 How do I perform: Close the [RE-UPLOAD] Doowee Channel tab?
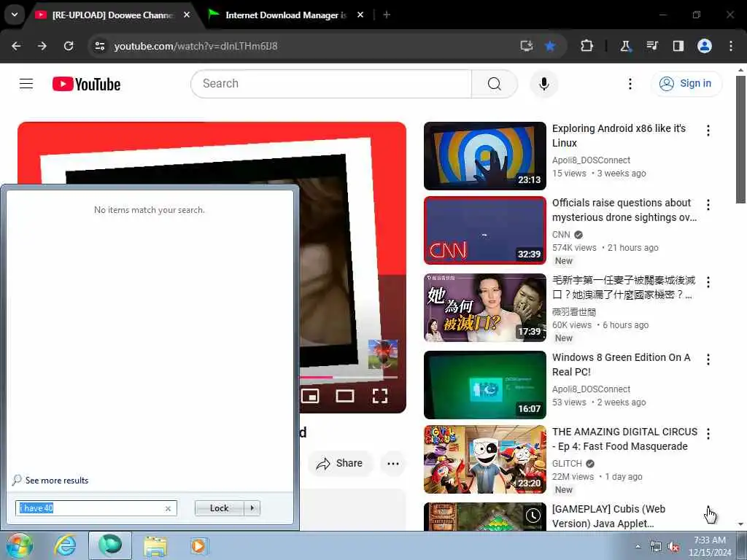187,15
